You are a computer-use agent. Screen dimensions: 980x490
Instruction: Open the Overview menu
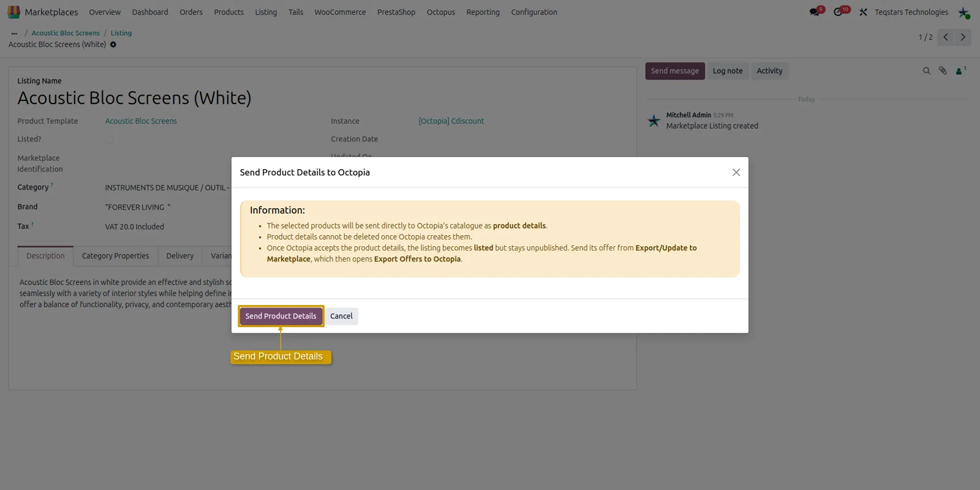pos(105,12)
